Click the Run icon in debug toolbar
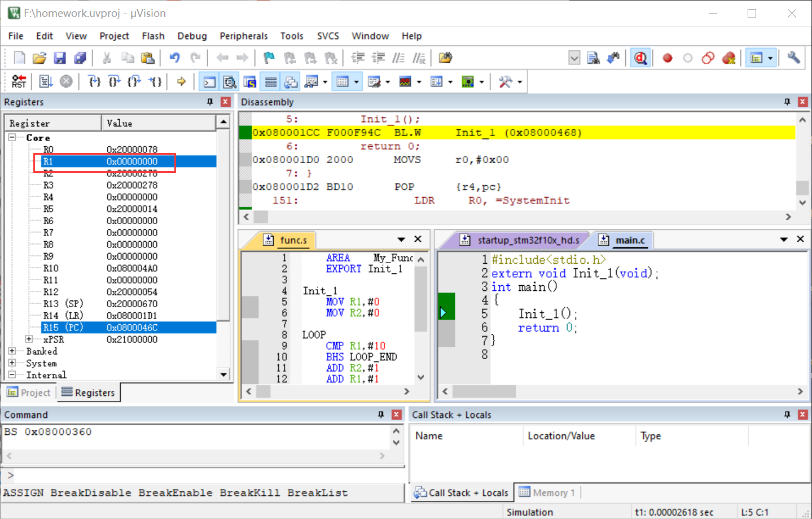This screenshot has height=519, width=812. [x=46, y=81]
